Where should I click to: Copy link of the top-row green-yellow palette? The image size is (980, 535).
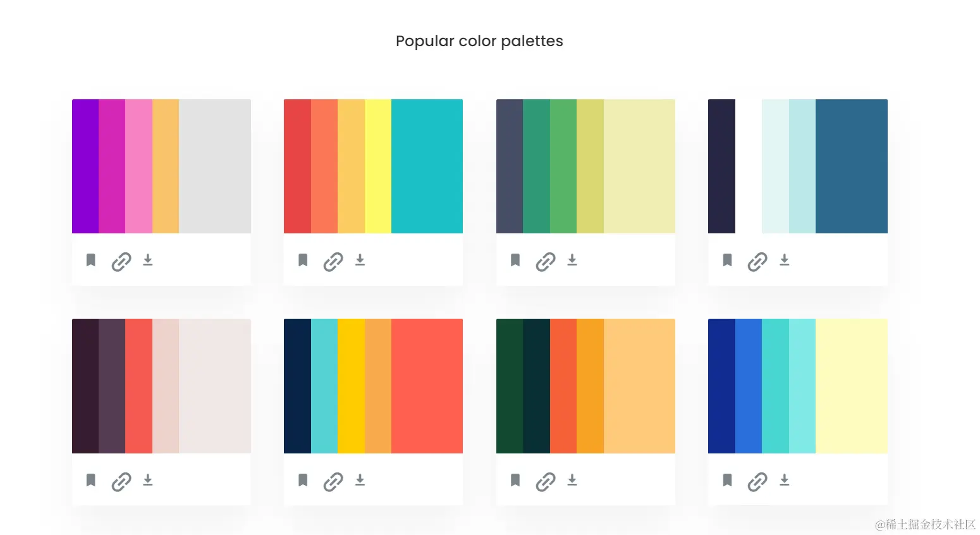(546, 261)
